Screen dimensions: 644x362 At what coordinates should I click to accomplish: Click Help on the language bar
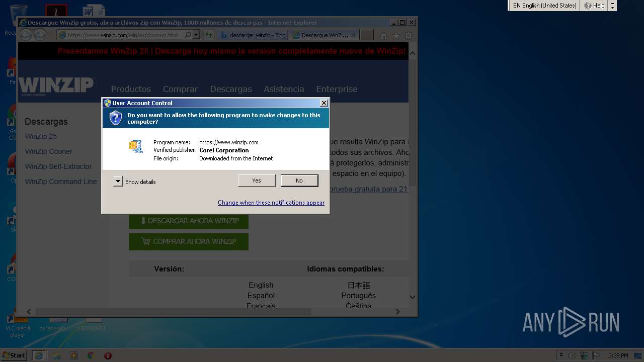pos(594,6)
